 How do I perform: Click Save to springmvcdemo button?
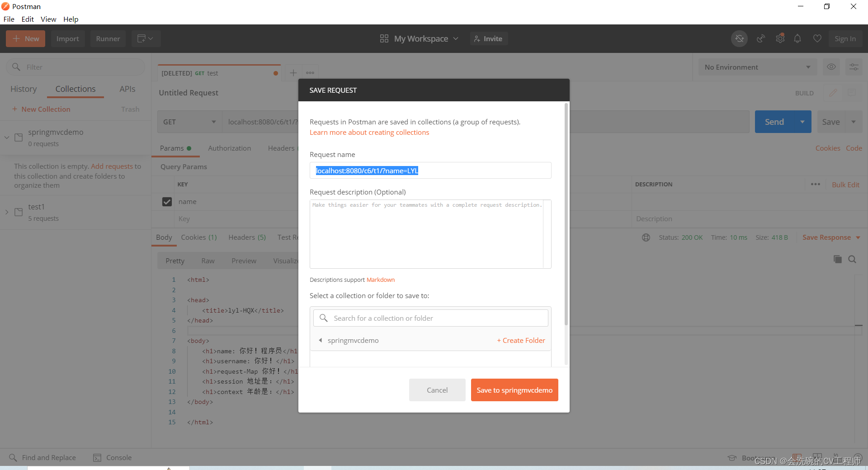[514, 390]
